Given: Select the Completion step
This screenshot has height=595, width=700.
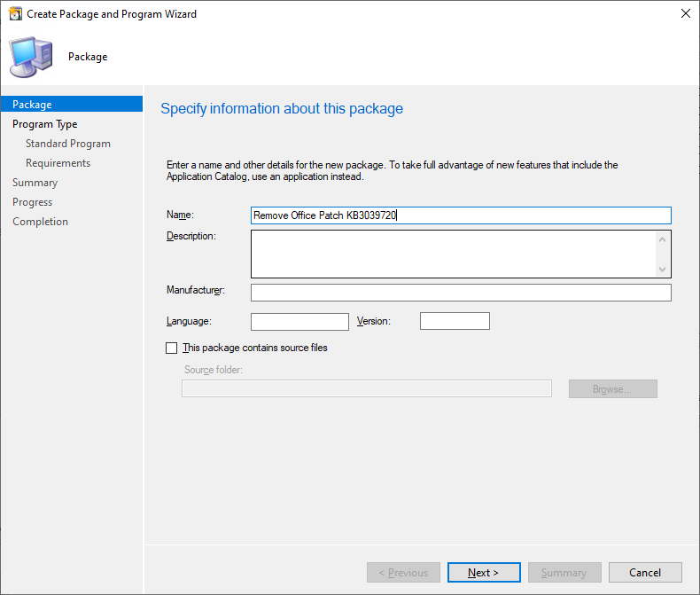Looking at the screenshot, I should 40,222.
